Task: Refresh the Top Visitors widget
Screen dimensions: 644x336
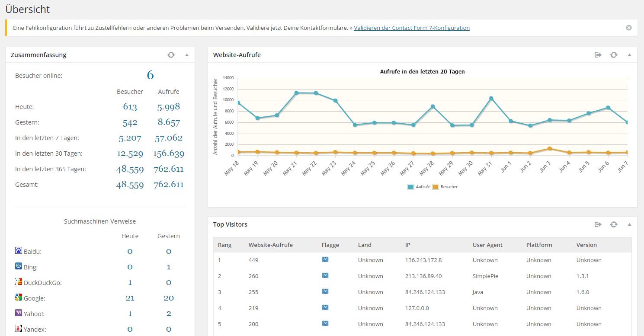Action: coord(614,224)
